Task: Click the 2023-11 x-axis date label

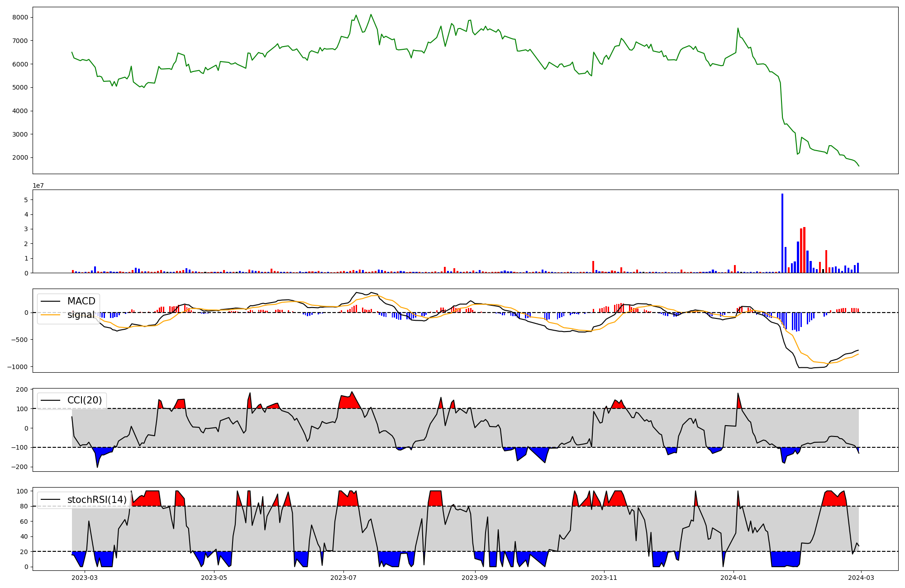Action: coord(604,578)
